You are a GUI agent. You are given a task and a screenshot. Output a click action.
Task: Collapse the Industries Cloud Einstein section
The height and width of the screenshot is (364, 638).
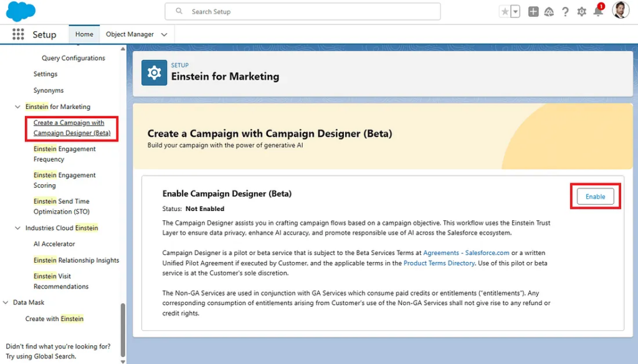click(x=17, y=228)
